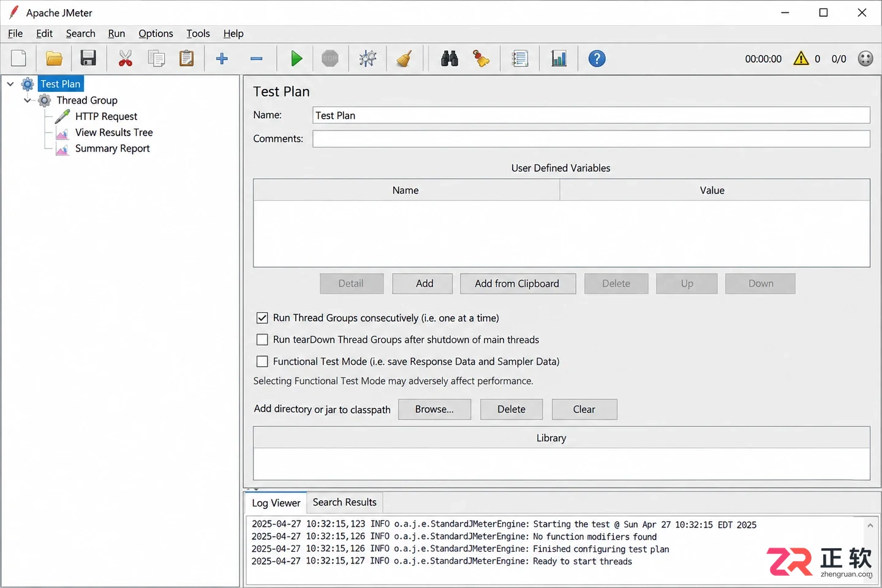Open the Function Helper list icon
The height and width of the screenshot is (588, 882).
click(x=520, y=59)
